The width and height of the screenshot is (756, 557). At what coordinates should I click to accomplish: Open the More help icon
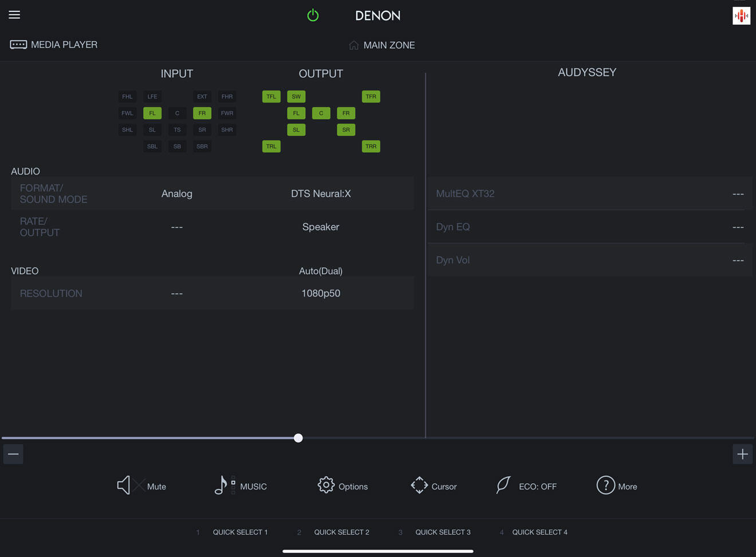[x=605, y=485]
